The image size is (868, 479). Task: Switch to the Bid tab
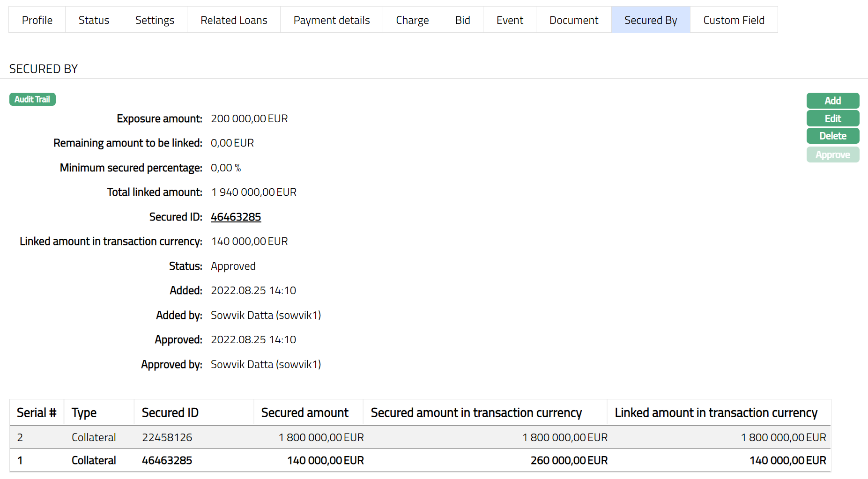[x=462, y=20]
